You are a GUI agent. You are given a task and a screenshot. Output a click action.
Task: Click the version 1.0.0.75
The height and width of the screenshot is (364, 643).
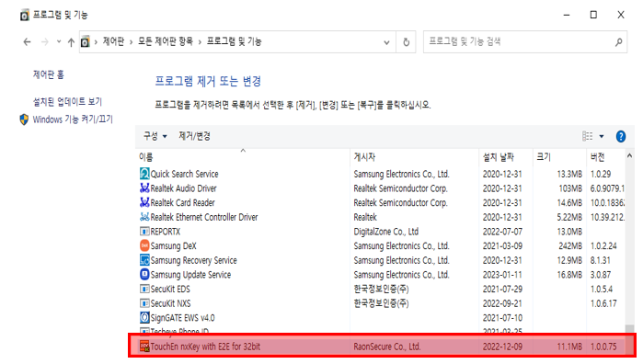point(603,347)
